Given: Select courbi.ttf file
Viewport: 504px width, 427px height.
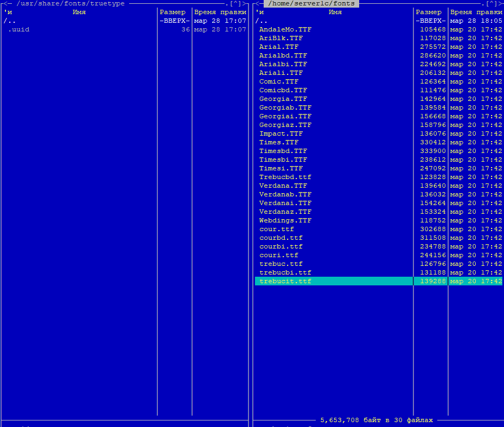Looking at the screenshot, I should point(281,247).
